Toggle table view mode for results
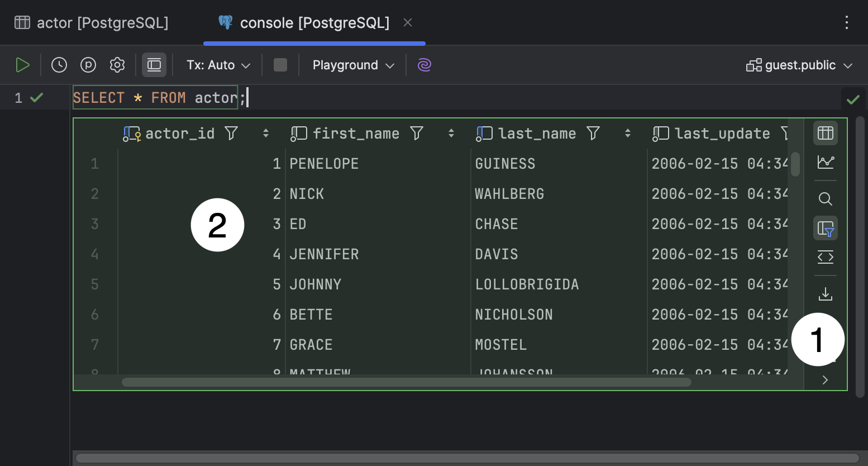The image size is (868, 466). (825, 133)
